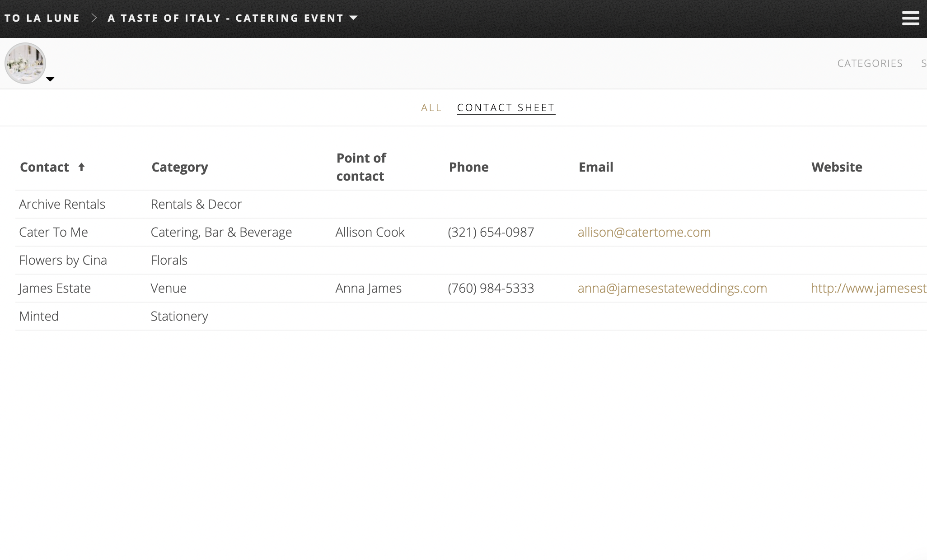This screenshot has height=560, width=927.
Task: Click the breadcrumb chevron separator
Action: click(x=94, y=18)
